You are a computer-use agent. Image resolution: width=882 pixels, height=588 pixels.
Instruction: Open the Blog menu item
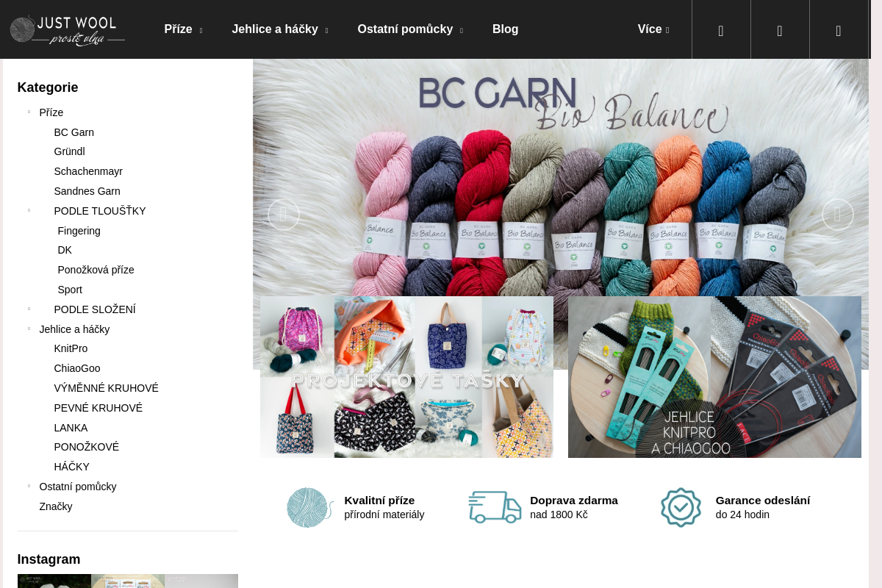[x=505, y=29]
